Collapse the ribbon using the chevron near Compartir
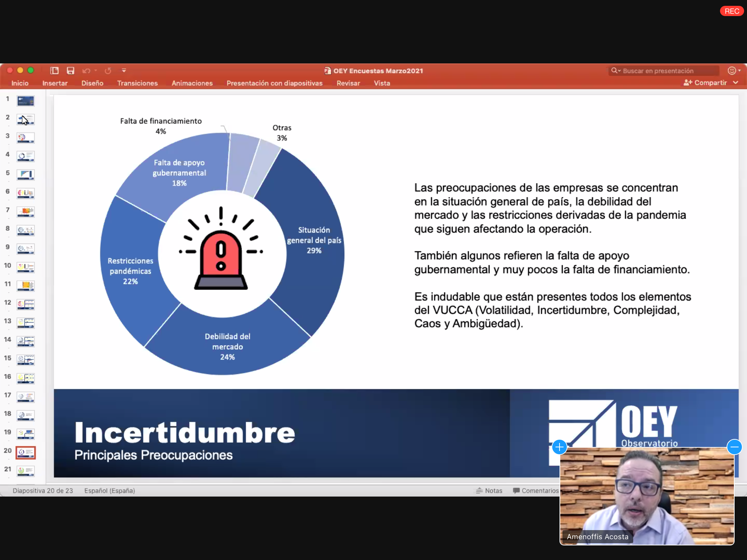747x560 pixels. [x=736, y=83]
